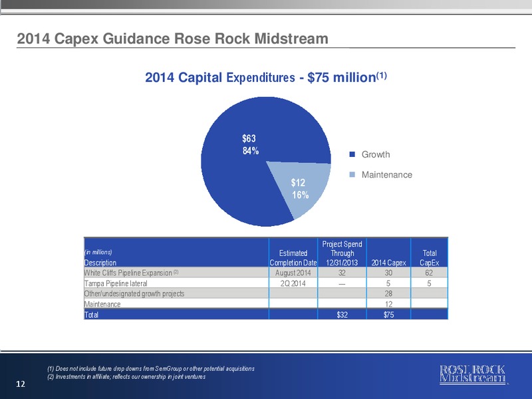This screenshot has width=532, height=399.
Task: Click the '28' 2014 Capex cell
Action: click(388, 293)
